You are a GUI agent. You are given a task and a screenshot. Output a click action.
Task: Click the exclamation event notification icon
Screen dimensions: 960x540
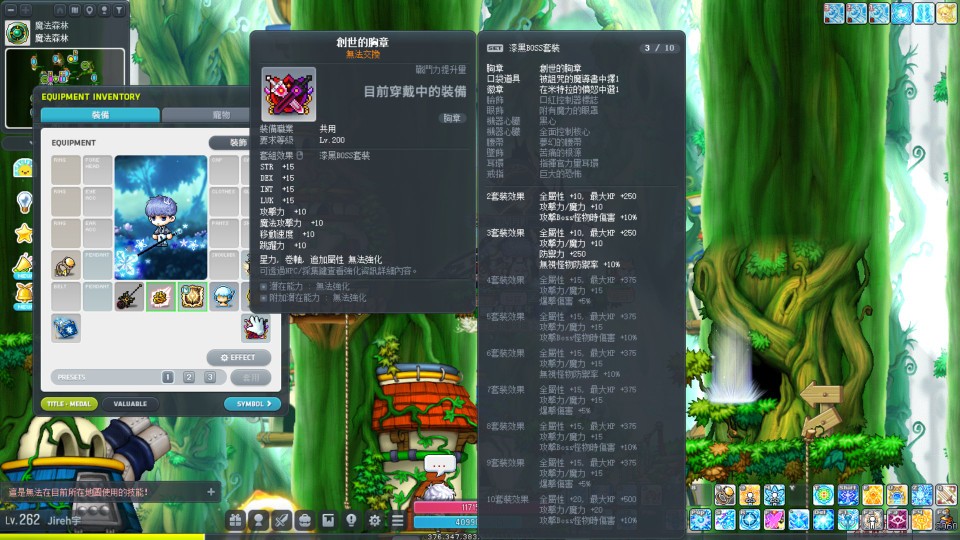pyautogui.click(x=351, y=520)
